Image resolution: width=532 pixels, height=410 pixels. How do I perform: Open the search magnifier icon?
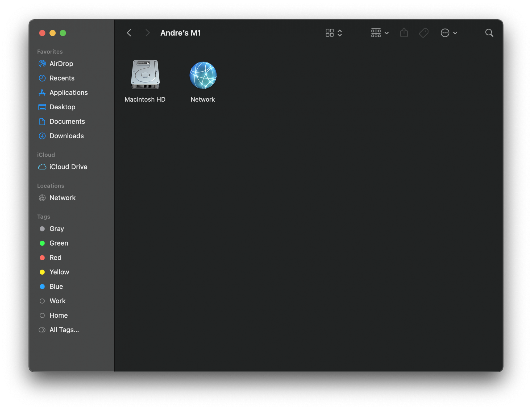click(489, 33)
